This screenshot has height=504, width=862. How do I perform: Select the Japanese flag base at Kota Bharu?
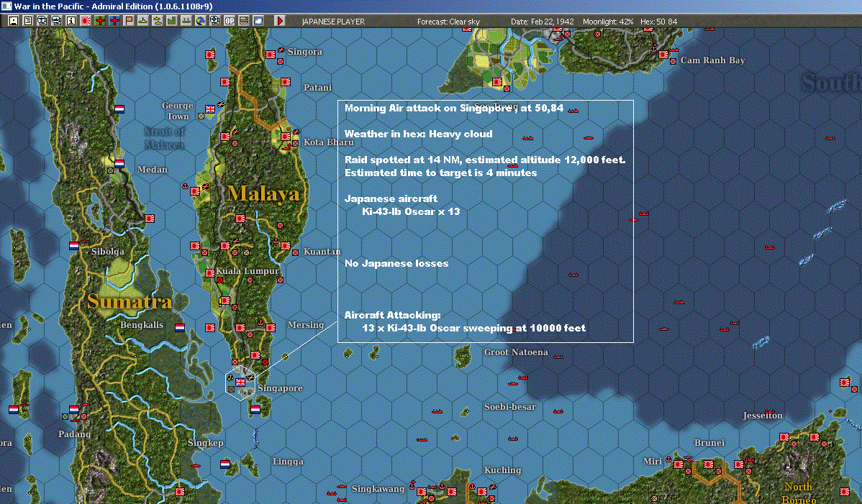[286, 136]
